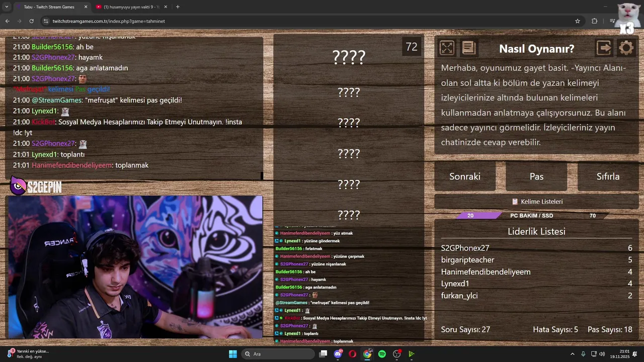
Task: Click Hata Sayısı: 5 stat
Action: click(x=555, y=330)
